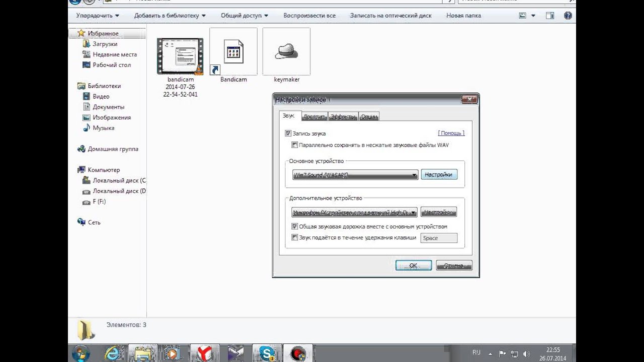Click Воспроизвести все in toolbar
The image size is (644, 362).
[x=309, y=16]
